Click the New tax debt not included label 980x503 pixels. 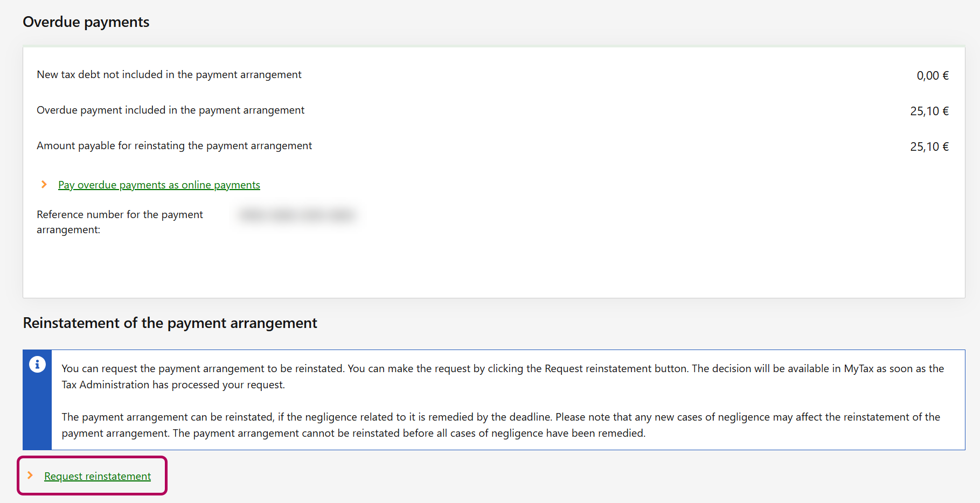coord(169,75)
